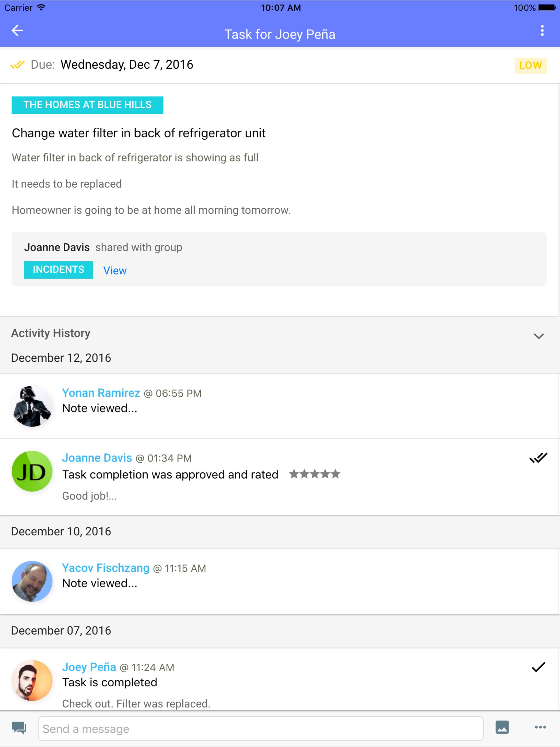The width and height of the screenshot is (560, 747).
Task: Tap the yellow double-check status icon
Action: 17,65
